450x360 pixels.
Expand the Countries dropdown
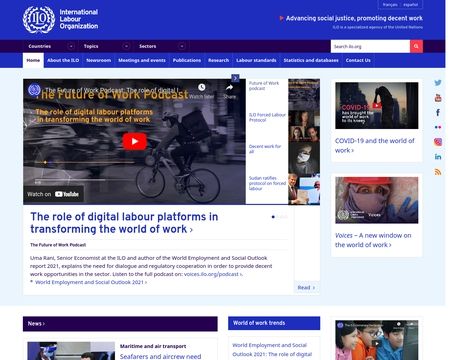[x=71, y=46]
